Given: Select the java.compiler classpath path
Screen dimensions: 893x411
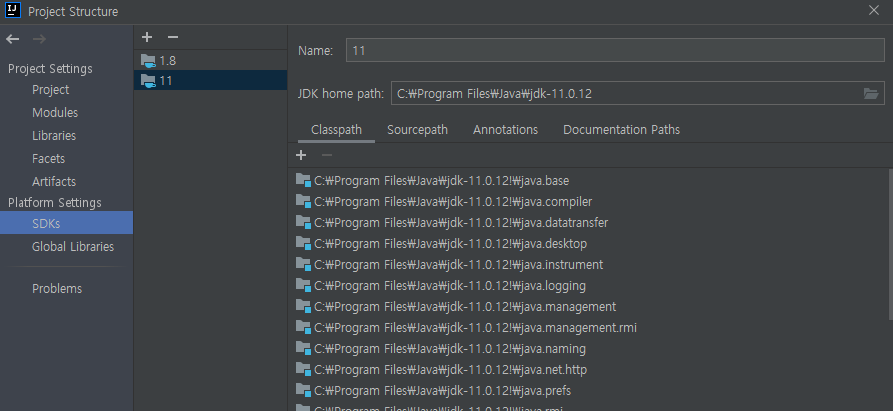Looking at the screenshot, I should pos(453,202).
